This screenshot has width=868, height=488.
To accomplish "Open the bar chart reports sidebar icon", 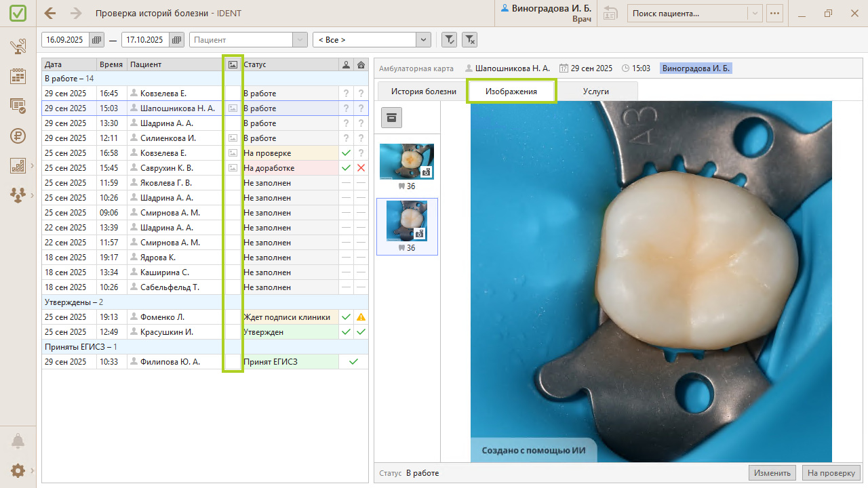I will coord(18,165).
